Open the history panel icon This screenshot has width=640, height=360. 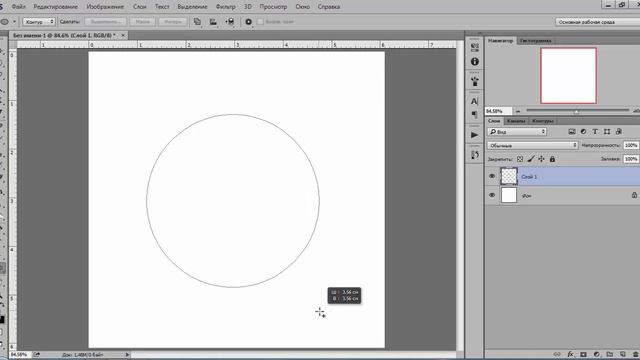(x=474, y=155)
